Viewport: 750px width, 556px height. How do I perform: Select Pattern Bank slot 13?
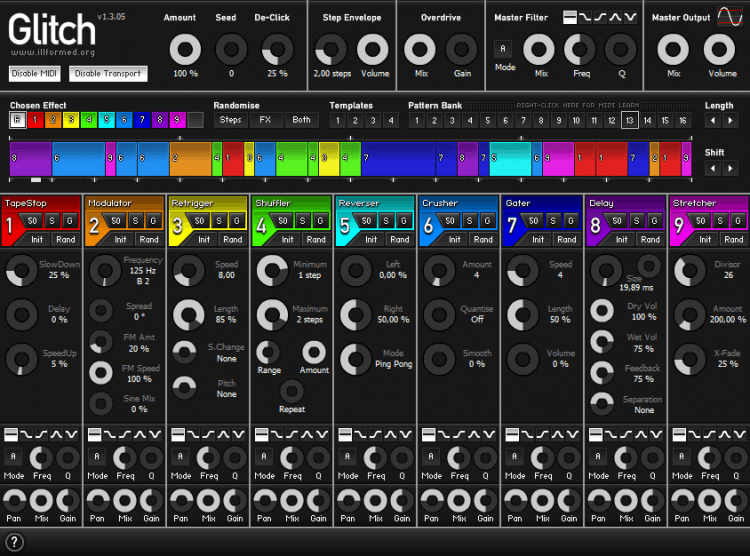click(629, 120)
